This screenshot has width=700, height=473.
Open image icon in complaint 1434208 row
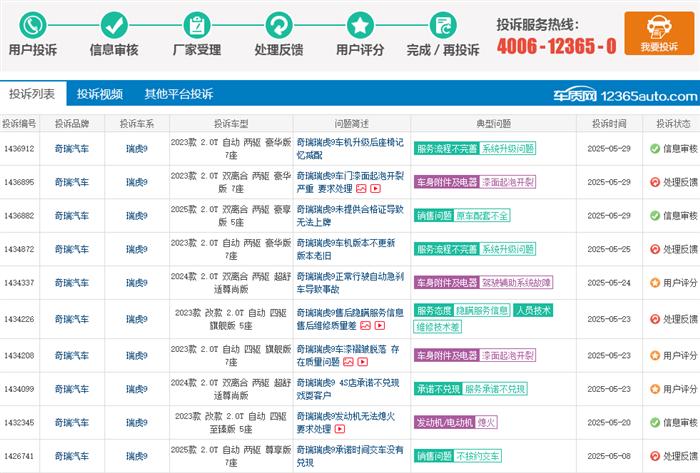coord(348,362)
